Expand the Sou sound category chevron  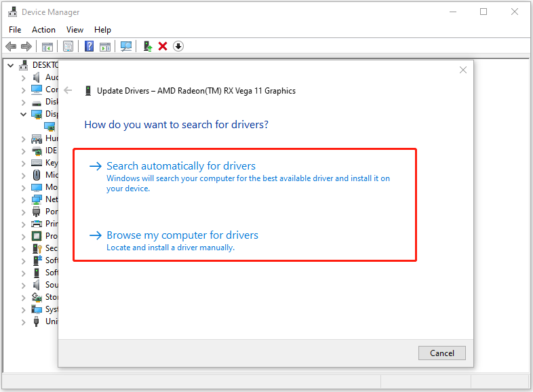(x=23, y=286)
